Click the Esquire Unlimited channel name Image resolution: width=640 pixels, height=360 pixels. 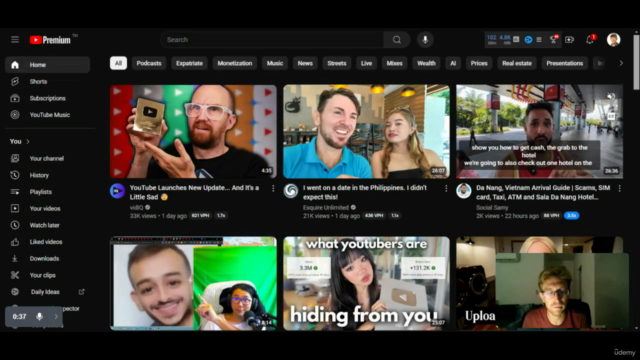(326, 207)
